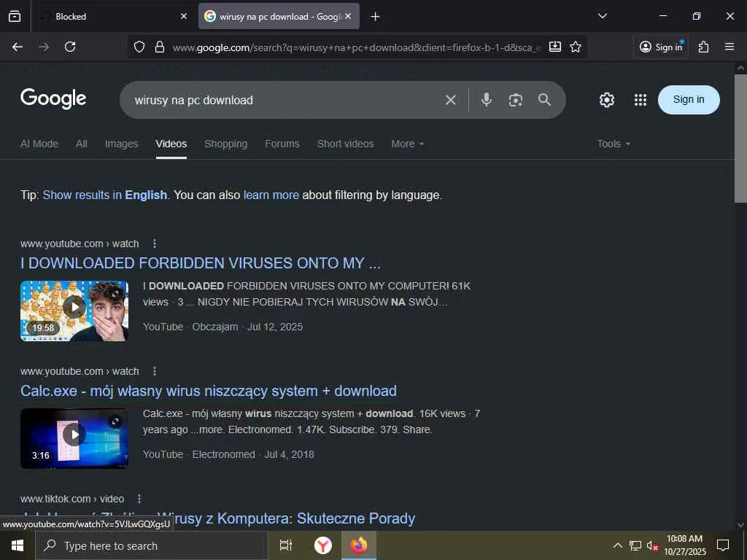747x560 pixels.
Task: Start Google voice search microphone
Action: pyautogui.click(x=487, y=99)
